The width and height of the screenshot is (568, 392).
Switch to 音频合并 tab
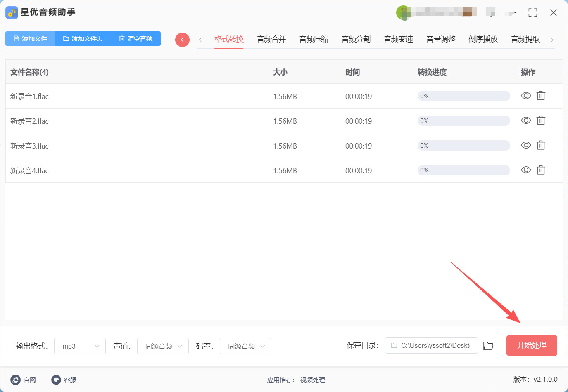point(271,39)
